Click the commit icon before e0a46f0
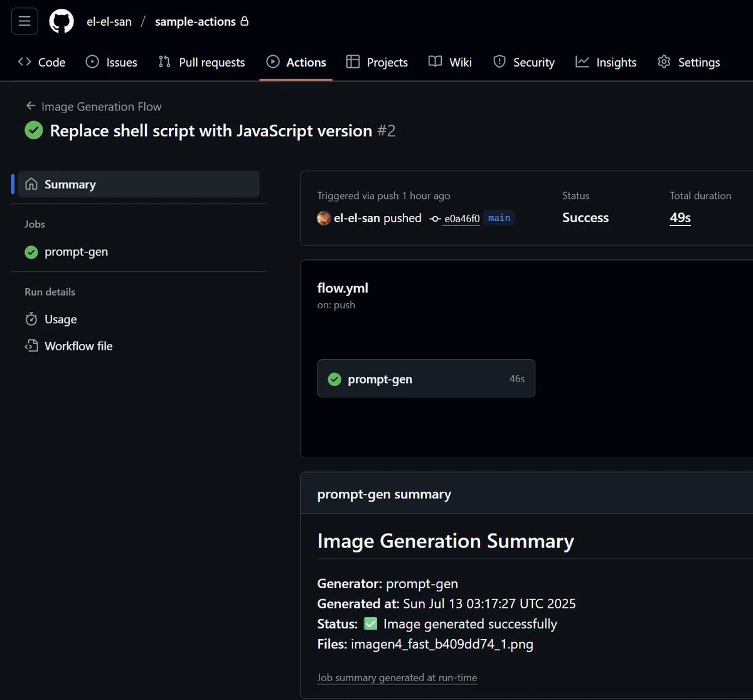The image size is (753, 700). click(435, 218)
